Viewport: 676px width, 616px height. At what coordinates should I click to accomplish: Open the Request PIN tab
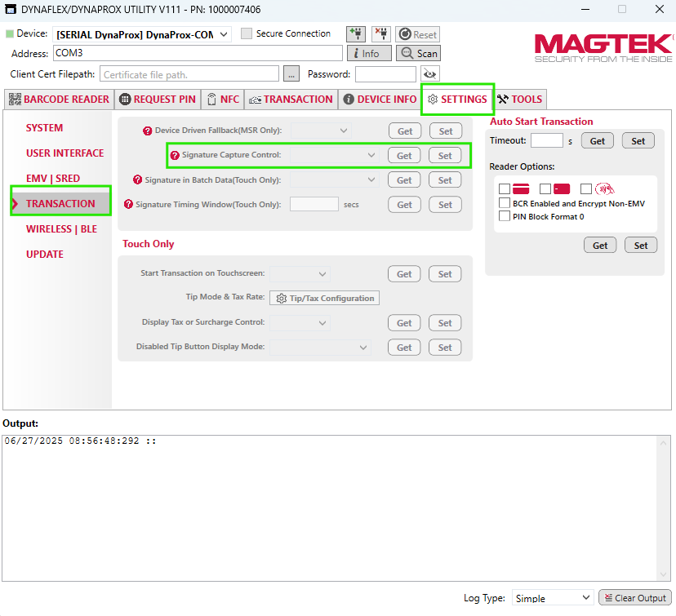click(158, 99)
